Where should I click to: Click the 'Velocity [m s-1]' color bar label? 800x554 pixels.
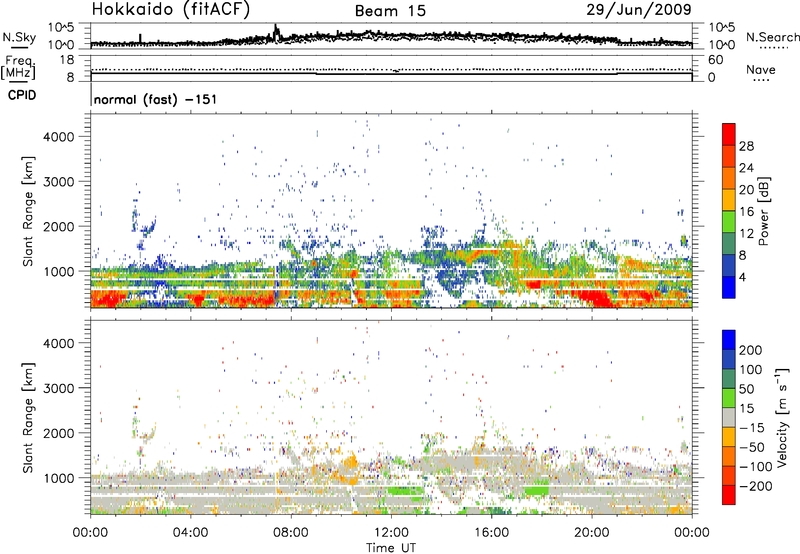(x=782, y=417)
